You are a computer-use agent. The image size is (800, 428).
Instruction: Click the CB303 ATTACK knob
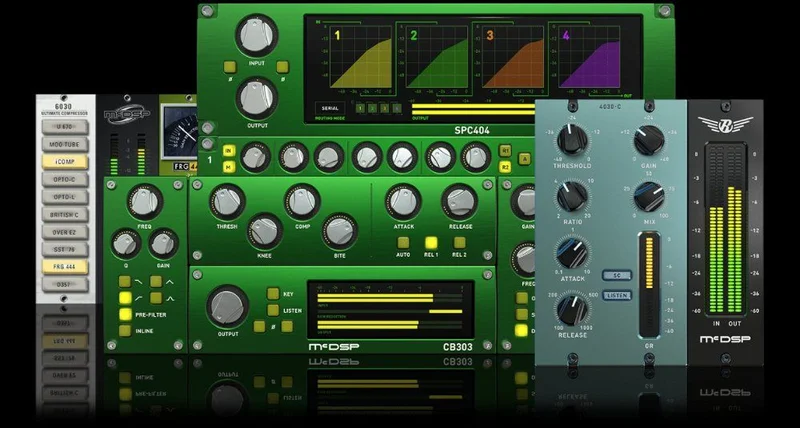(404, 202)
